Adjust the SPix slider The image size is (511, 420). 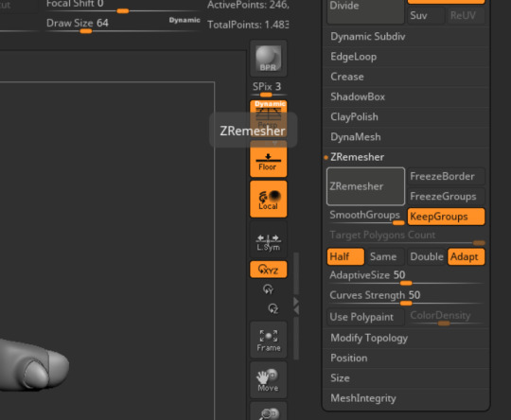click(x=268, y=89)
